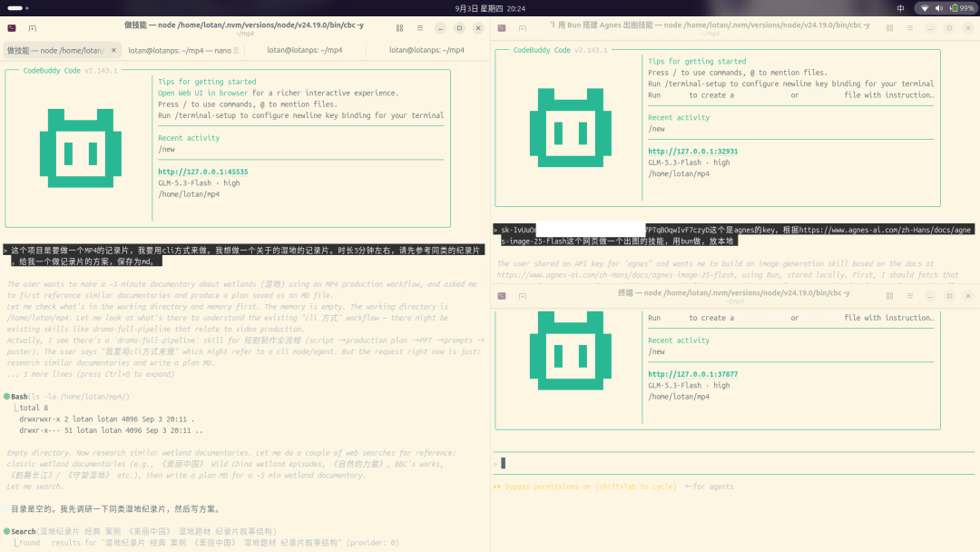Click the drwxrwxr-x 2 lotan lotan 4096 row

click(x=106, y=419)
